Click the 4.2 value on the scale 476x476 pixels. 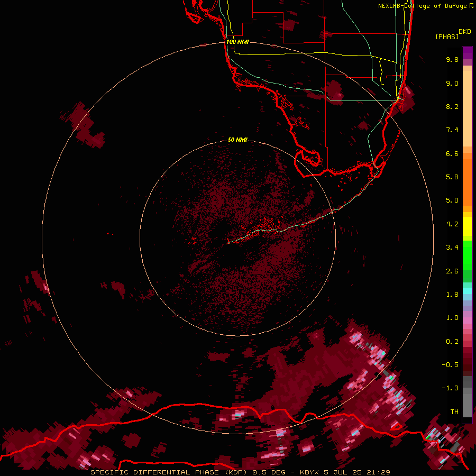(452, 224)
